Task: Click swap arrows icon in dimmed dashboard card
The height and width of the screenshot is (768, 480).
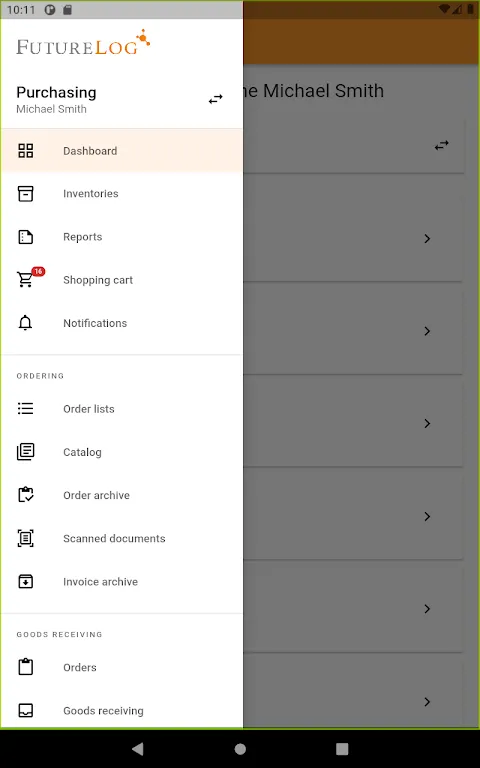Action: point(441,145)
